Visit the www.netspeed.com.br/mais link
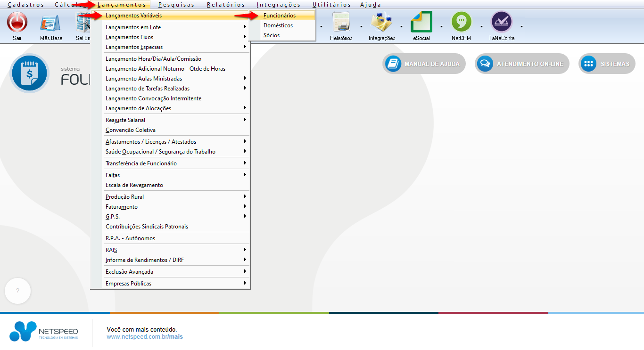 [x=145, y=337]
